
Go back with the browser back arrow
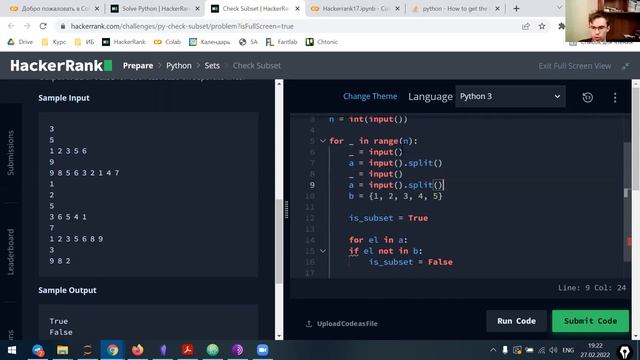[x=11, y=26]
